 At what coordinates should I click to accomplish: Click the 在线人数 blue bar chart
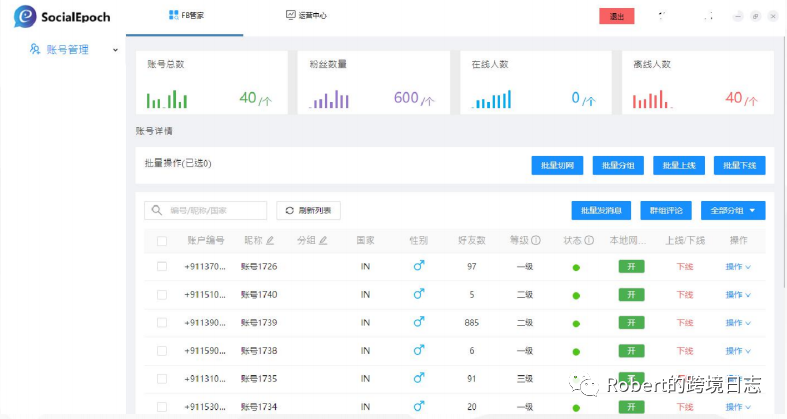pyautogui.click(x=492, y=99)
